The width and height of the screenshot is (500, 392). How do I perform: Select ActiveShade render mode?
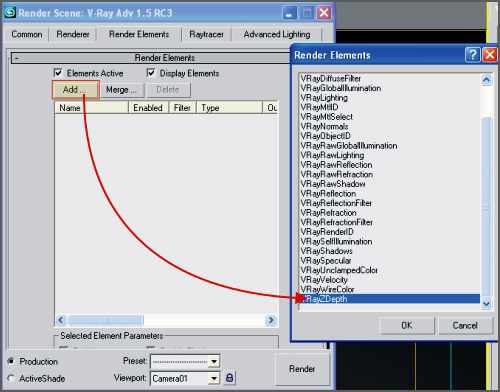pos(11,378)
